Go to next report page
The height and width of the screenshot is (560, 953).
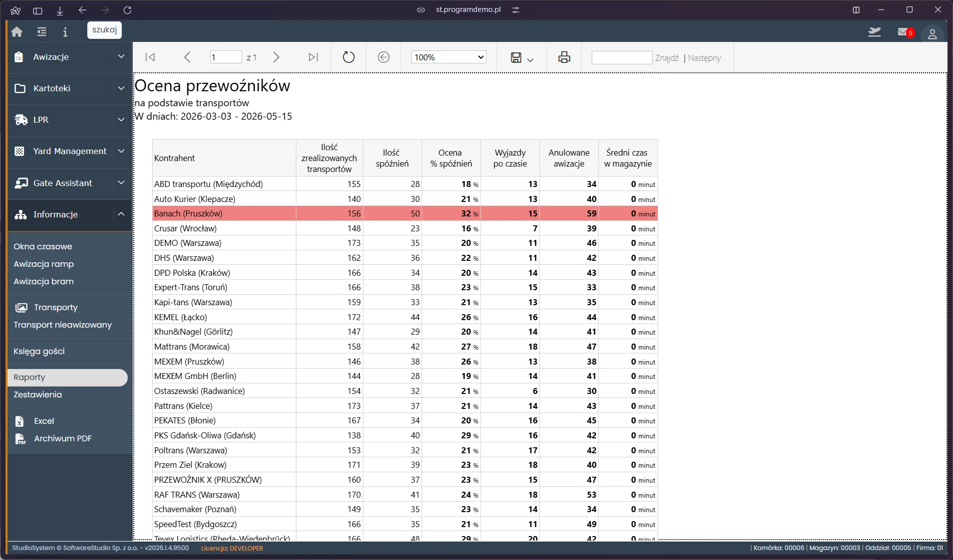(276, 57)
